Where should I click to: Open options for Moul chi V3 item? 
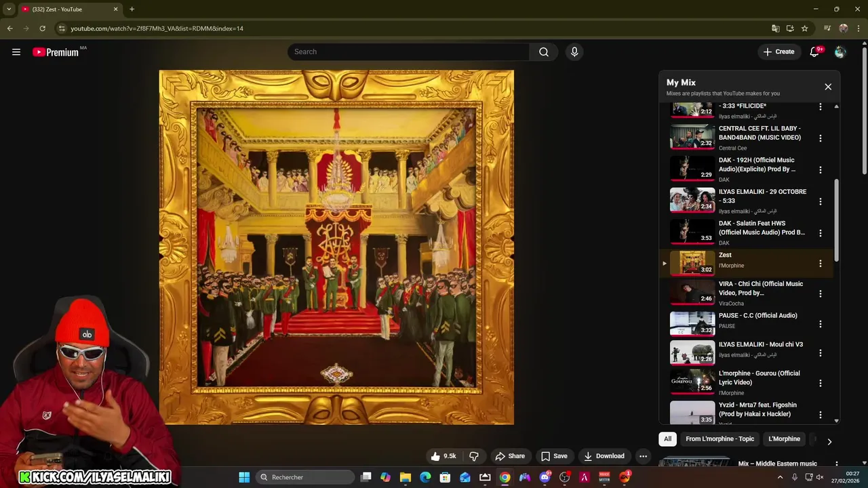[x=820, y=353]
